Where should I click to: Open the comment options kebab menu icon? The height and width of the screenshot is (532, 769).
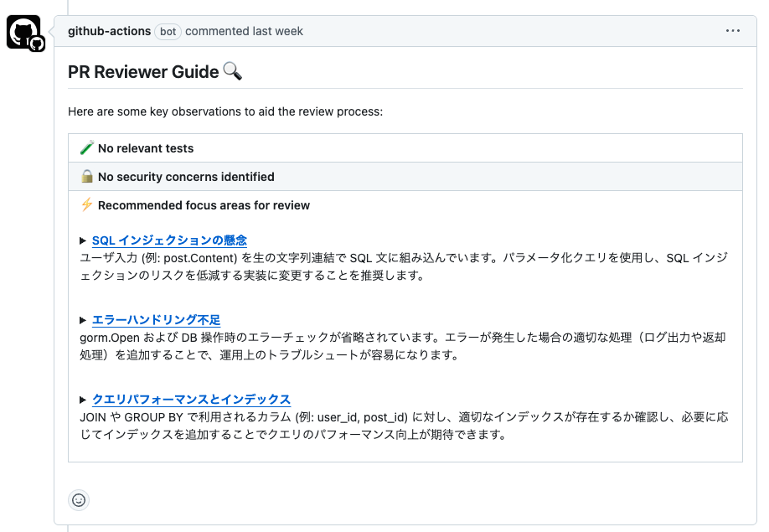click(733, 30)
